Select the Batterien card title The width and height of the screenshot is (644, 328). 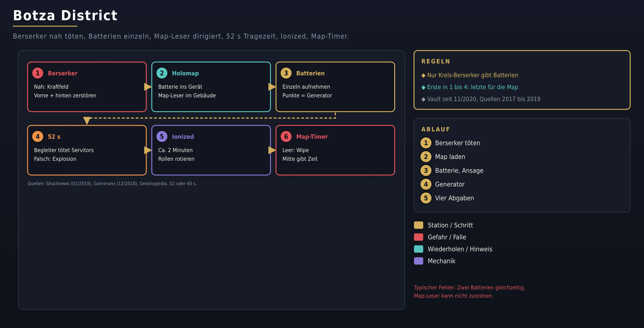pos(310,73)
